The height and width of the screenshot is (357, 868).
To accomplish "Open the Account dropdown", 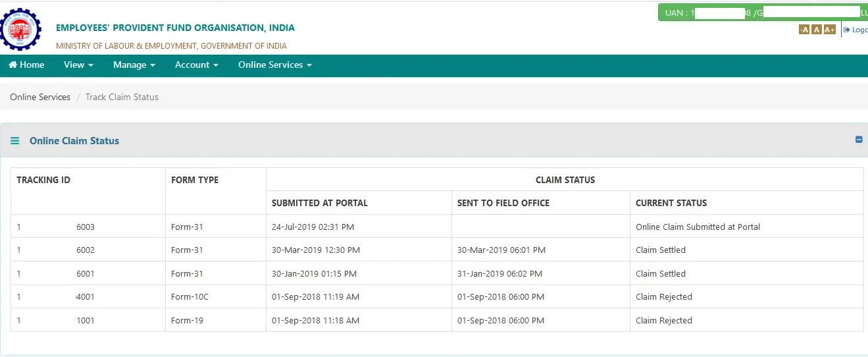I will coord(197,65).
